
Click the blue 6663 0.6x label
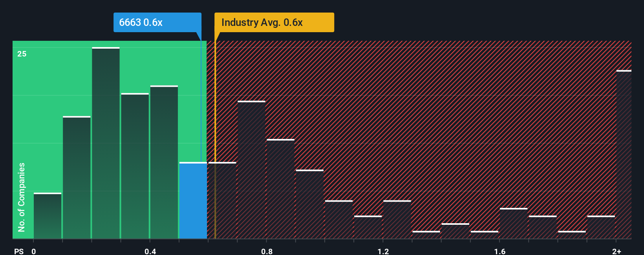[x=157, y=22]
